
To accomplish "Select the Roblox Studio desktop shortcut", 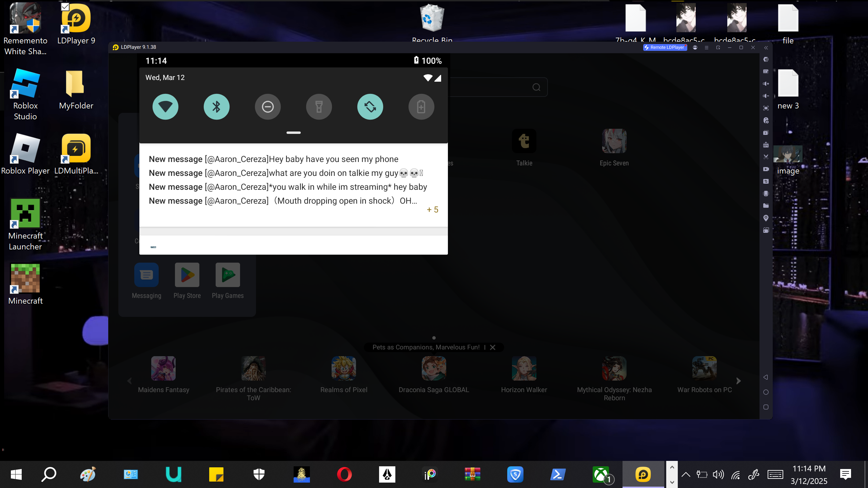I will 25,95.
